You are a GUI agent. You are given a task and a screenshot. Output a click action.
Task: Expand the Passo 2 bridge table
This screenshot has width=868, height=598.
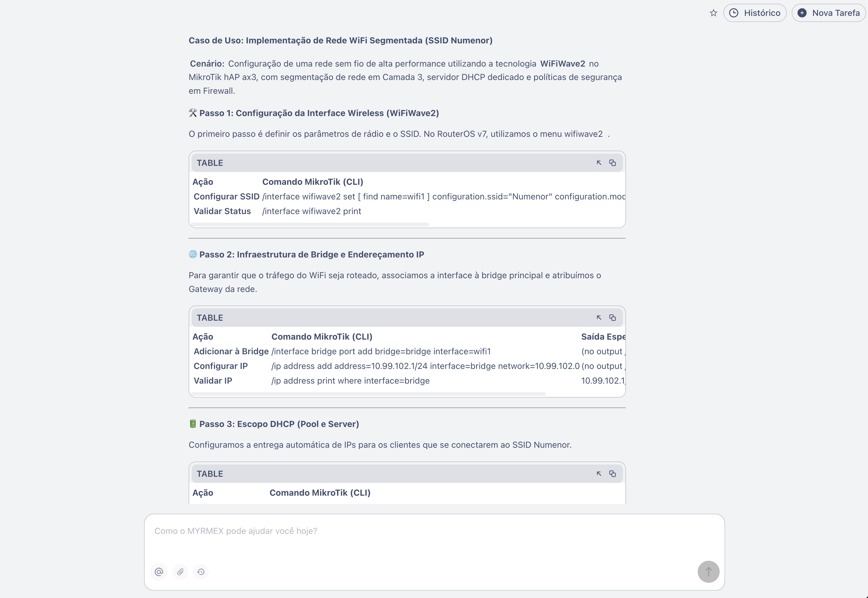(599, 317)
